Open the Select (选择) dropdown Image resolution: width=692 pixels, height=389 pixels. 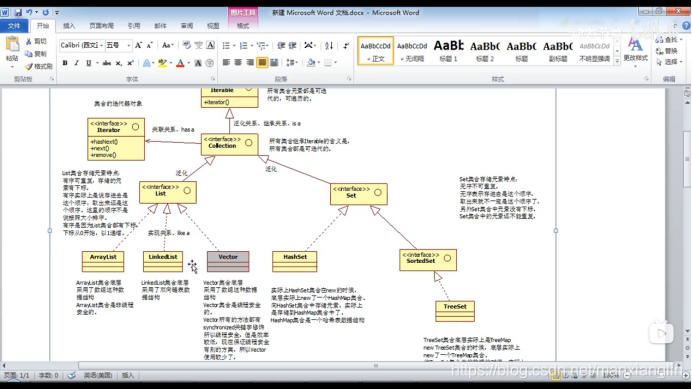[669, 62]
